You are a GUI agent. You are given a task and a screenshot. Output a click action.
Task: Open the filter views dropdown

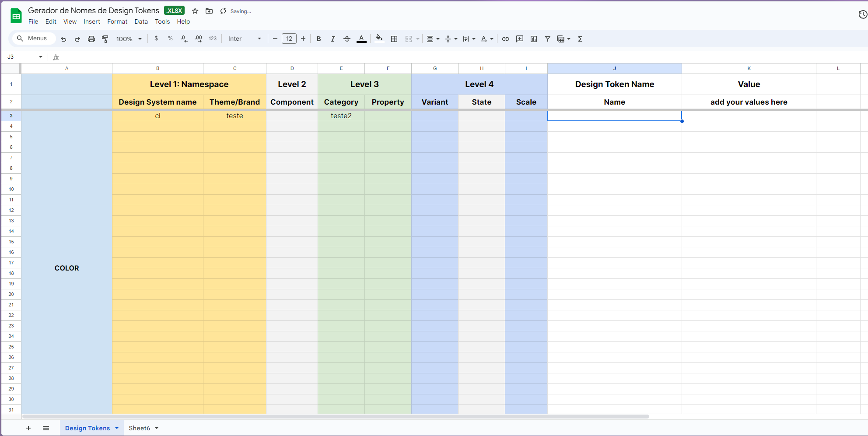(x=563, y=39)
